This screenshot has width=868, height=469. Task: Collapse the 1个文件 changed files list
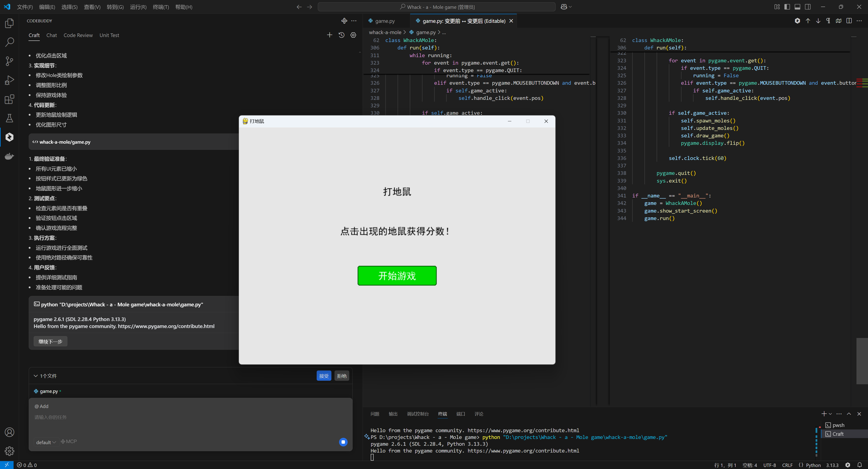[36, 376]
